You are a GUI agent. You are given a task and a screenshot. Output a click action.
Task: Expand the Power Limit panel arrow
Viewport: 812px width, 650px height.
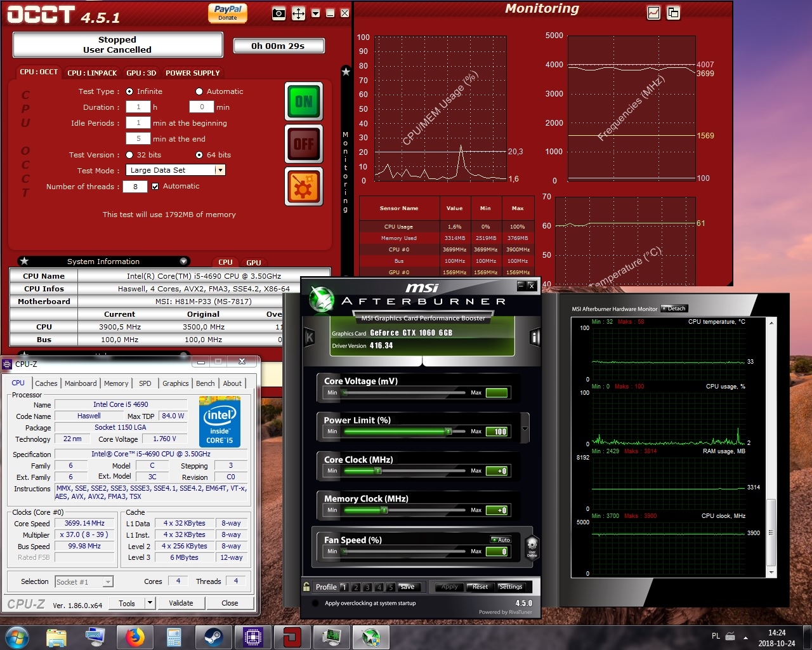[525, 430]
